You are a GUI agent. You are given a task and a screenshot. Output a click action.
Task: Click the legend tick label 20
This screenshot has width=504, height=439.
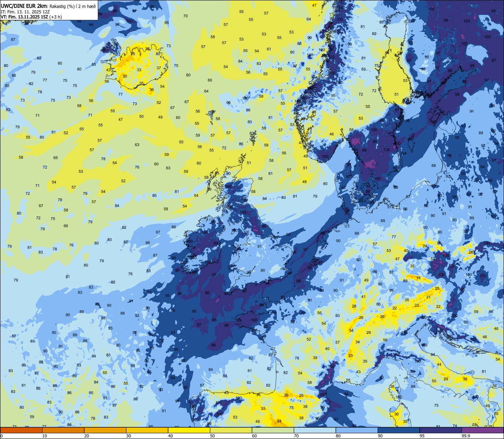pos(87,436)
